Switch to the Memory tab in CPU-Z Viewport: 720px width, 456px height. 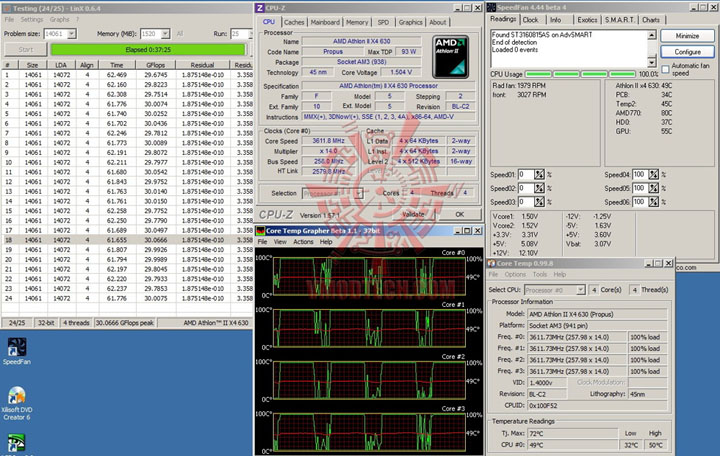(357, 22)
